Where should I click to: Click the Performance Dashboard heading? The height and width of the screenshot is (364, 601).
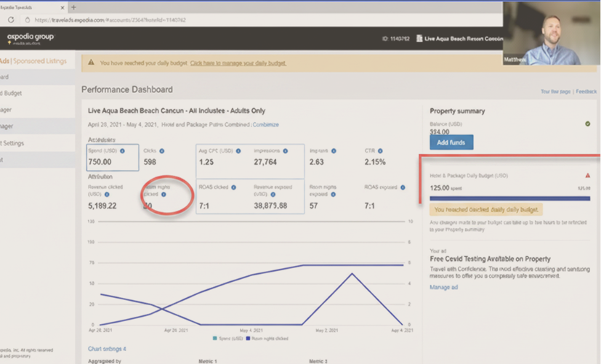(x=127, y=89)
